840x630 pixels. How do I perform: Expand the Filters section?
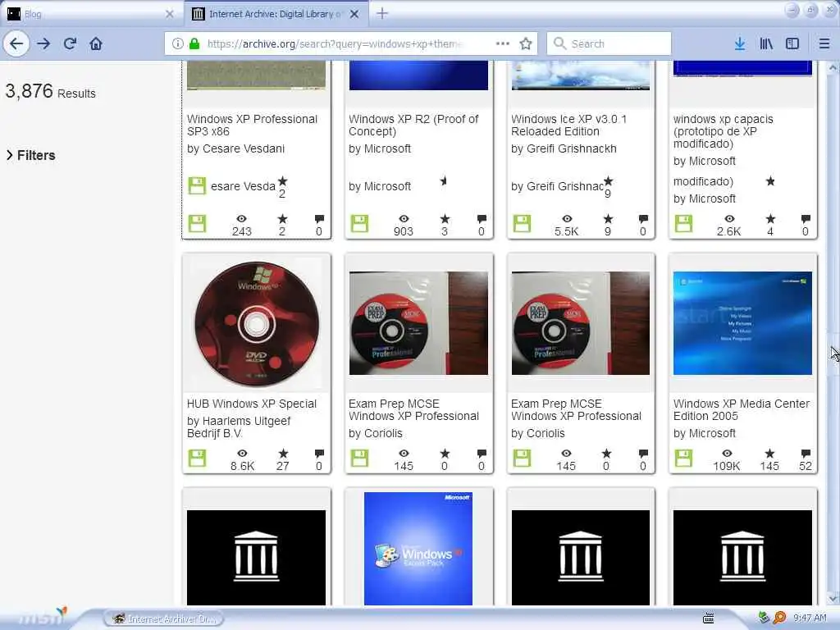click(30, 155)
